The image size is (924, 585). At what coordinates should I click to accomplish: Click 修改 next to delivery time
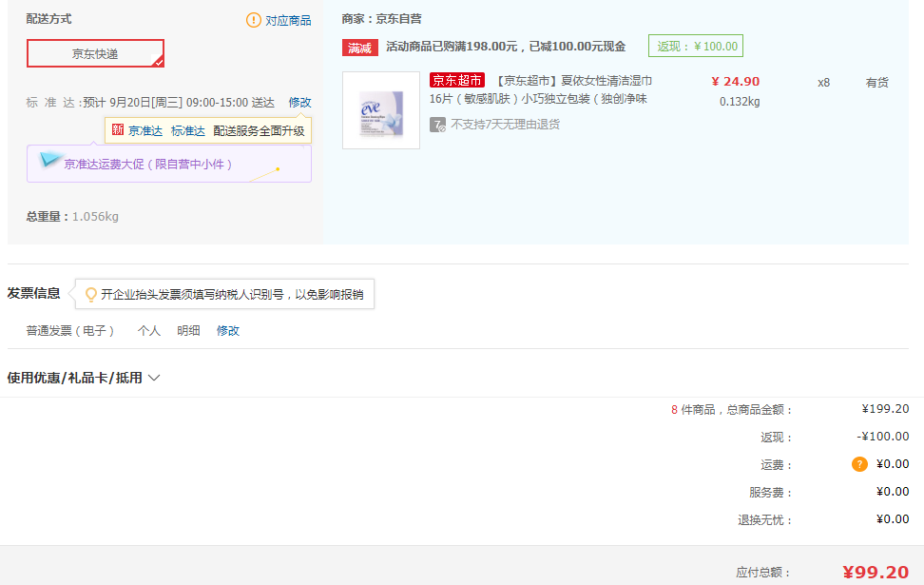click(x=300, y=102)
